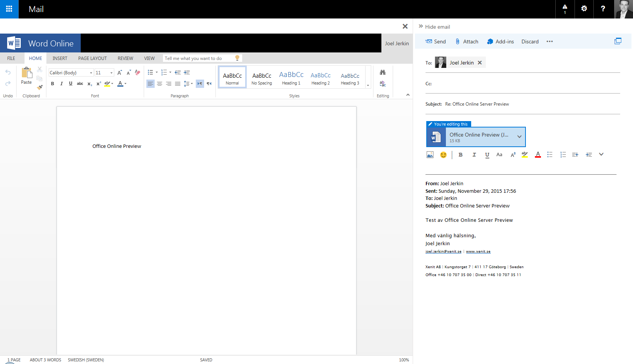Toggle Strikethrough in Word ribbon
Viewport: 633px width, 364px height.
pyautogui.click(x=80, y=84)
